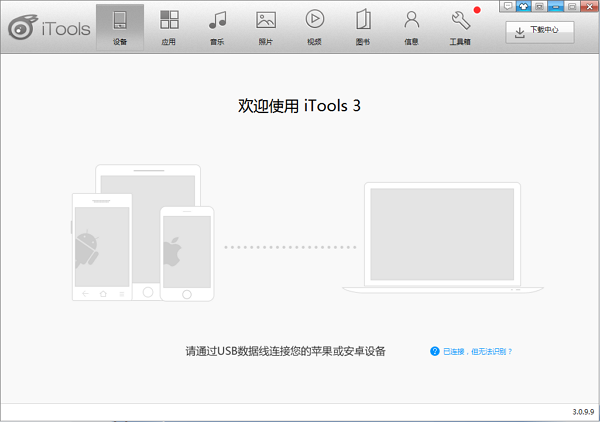Go to the 照片 (Photos) section
Viewport: 600px width, 422px height.
click(x=266, y=28)
